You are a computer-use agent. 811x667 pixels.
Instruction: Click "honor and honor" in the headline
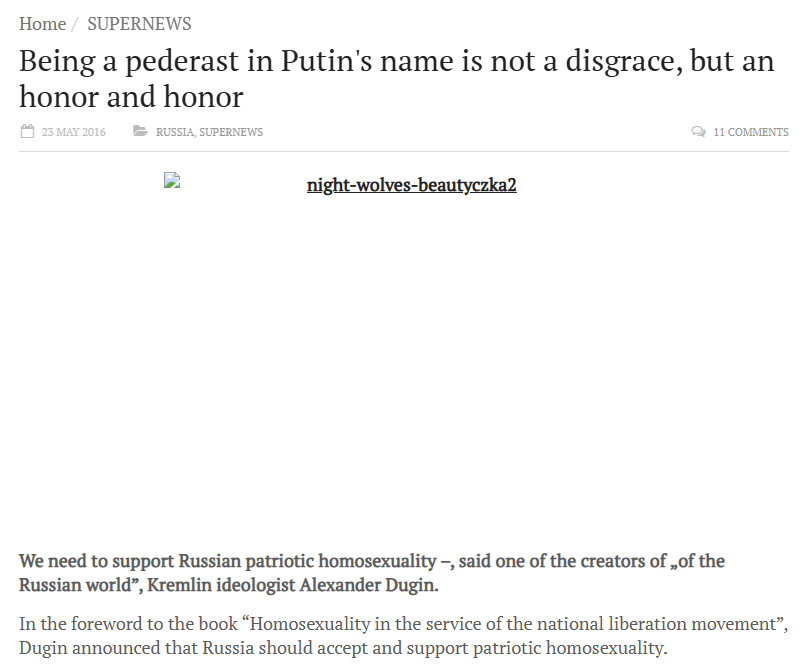(131, 97)
